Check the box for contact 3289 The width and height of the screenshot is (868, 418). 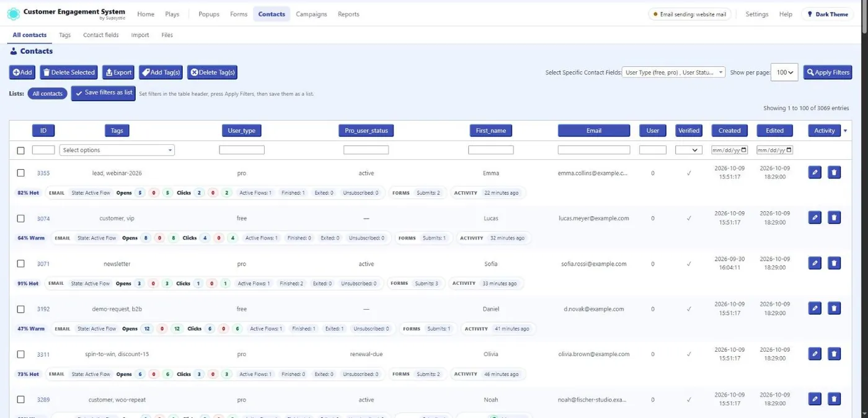point(20,399)
